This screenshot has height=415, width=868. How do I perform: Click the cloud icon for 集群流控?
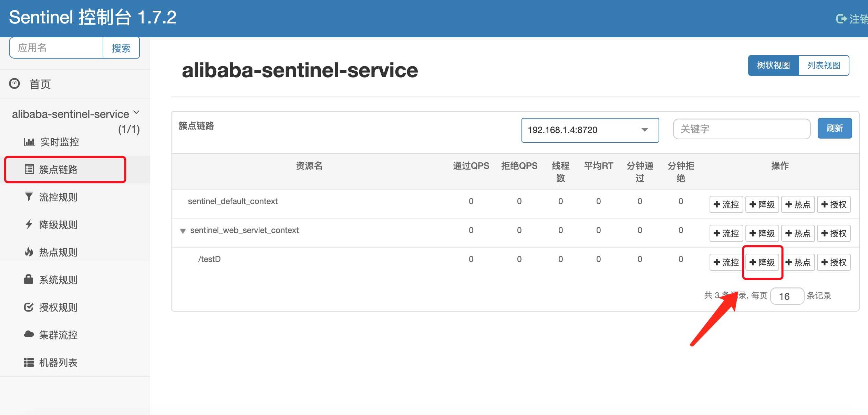pos(29,334)
